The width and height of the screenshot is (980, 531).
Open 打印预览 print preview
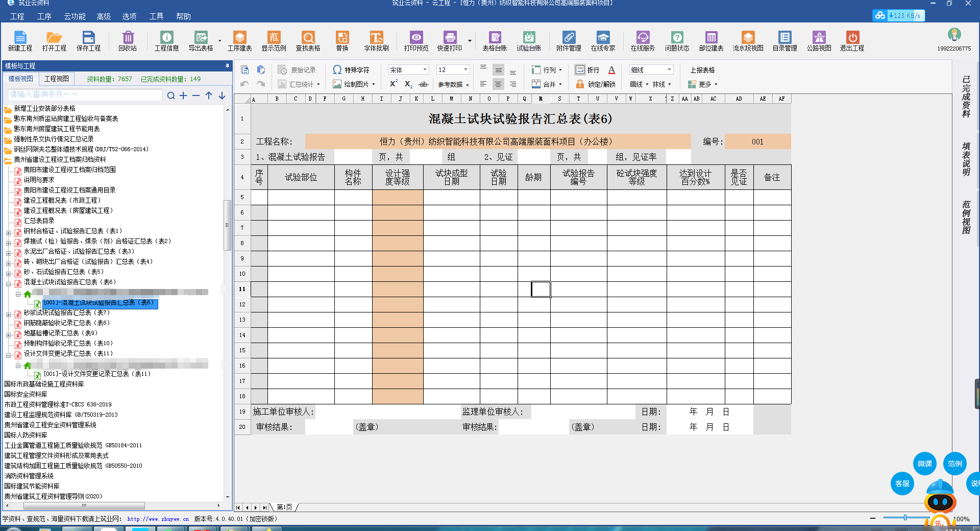click(416, 41)
